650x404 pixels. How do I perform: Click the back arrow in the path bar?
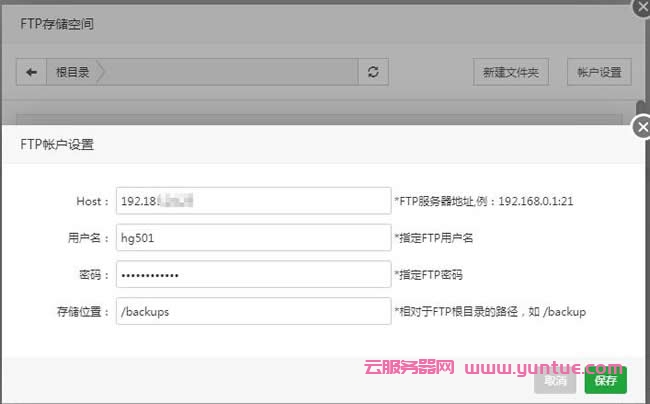(31, 72)
